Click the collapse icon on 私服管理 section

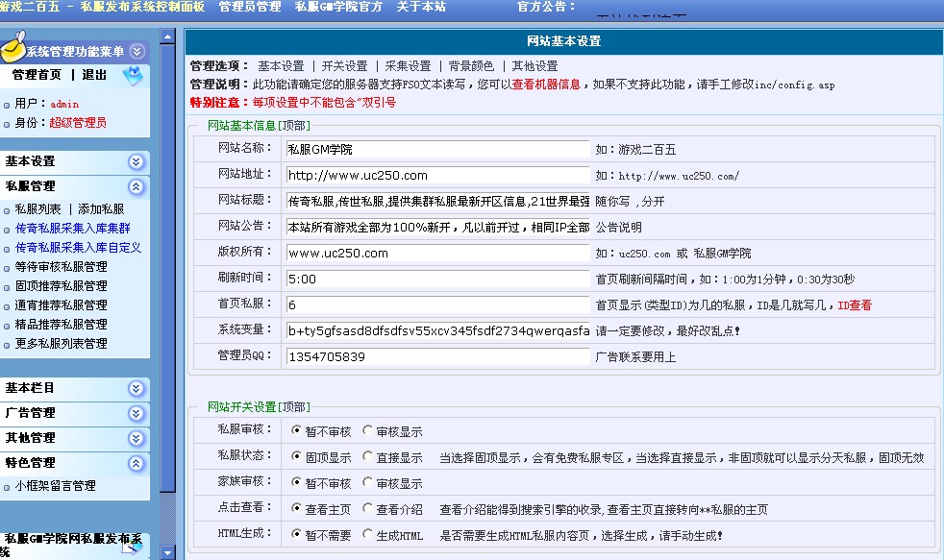(137, 187)
